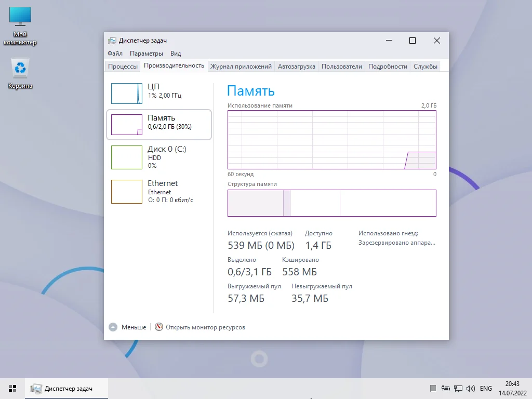The width and height of the screenshot is (532, 399).
Task: Select the CPU (ЦП) performance graph thumbnail
Action: [x=127, y=94]
